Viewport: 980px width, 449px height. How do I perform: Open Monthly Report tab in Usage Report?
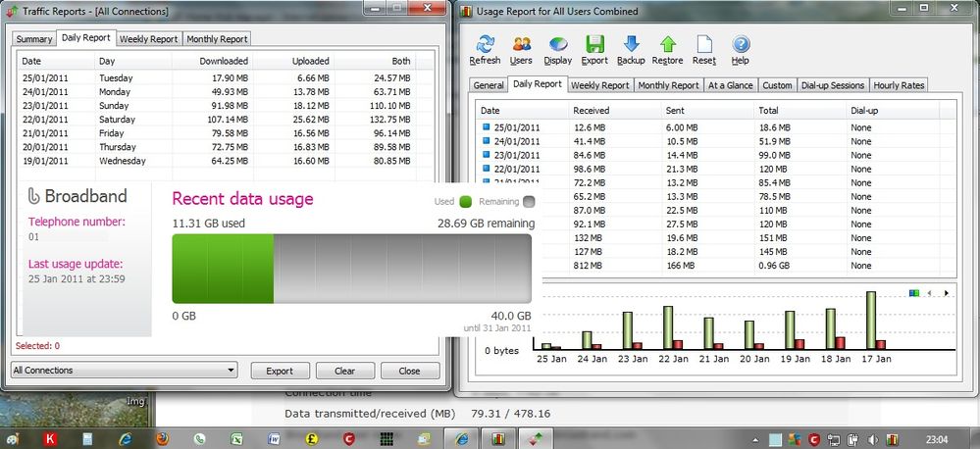(x=668, y=85)
